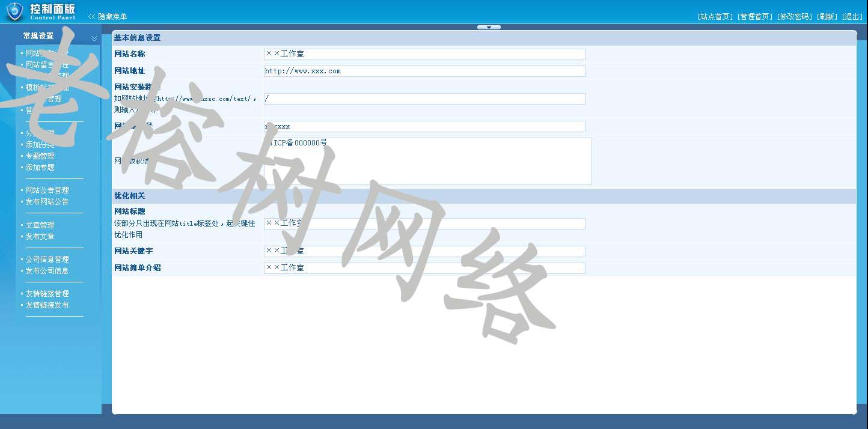Open 发布公司信息 in the sidebar
868x429 pixels.
(47, 271)
